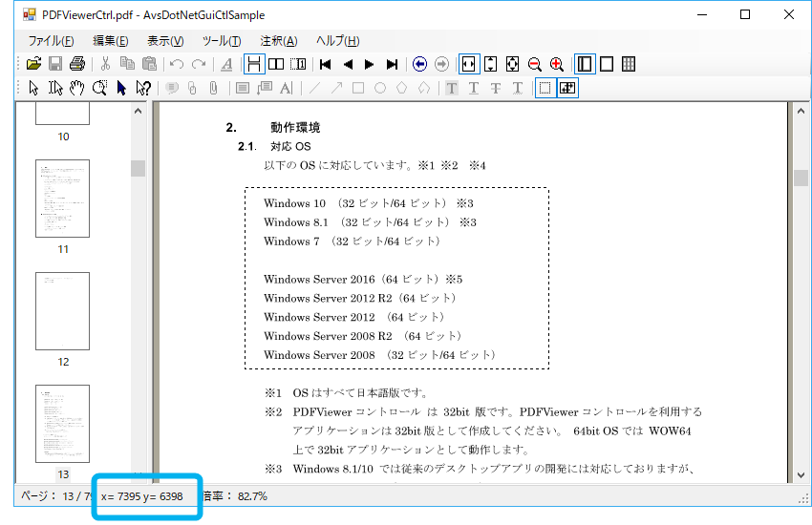Select the marquee zoom magnifier tool
This screenshot has height=525, width=812.
[99, 89]
